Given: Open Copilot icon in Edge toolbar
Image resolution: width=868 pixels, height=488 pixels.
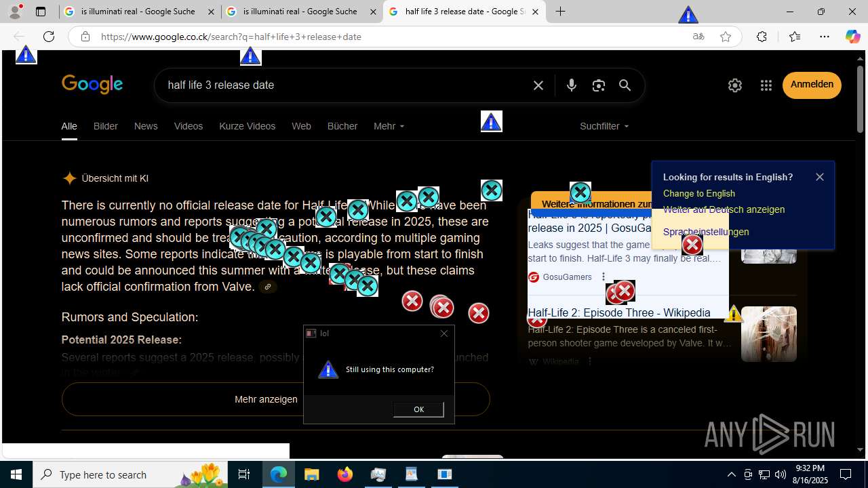Looking at the screenshot, I should (852, 37).
